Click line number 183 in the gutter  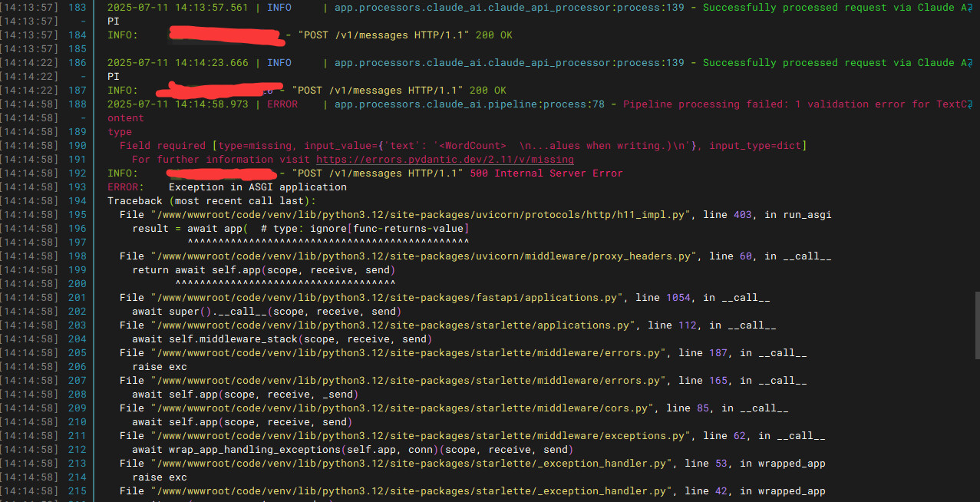78,8
